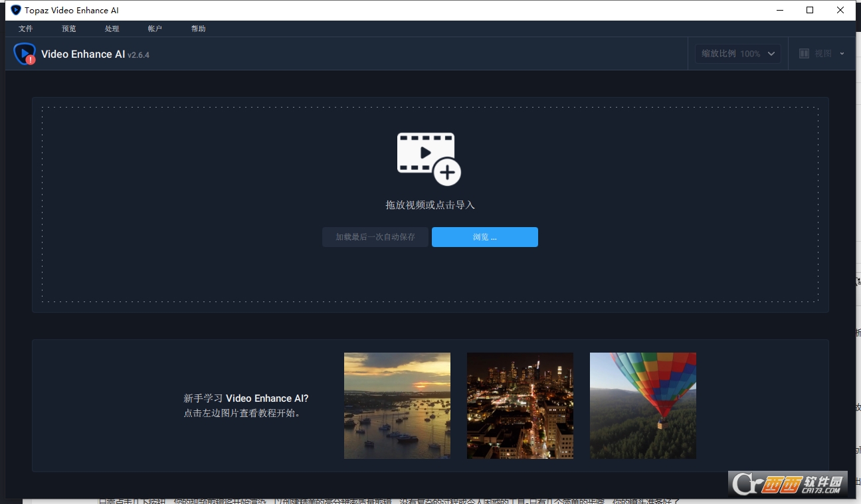Close the Topaz Video Enhance AI window

point(840,10)
